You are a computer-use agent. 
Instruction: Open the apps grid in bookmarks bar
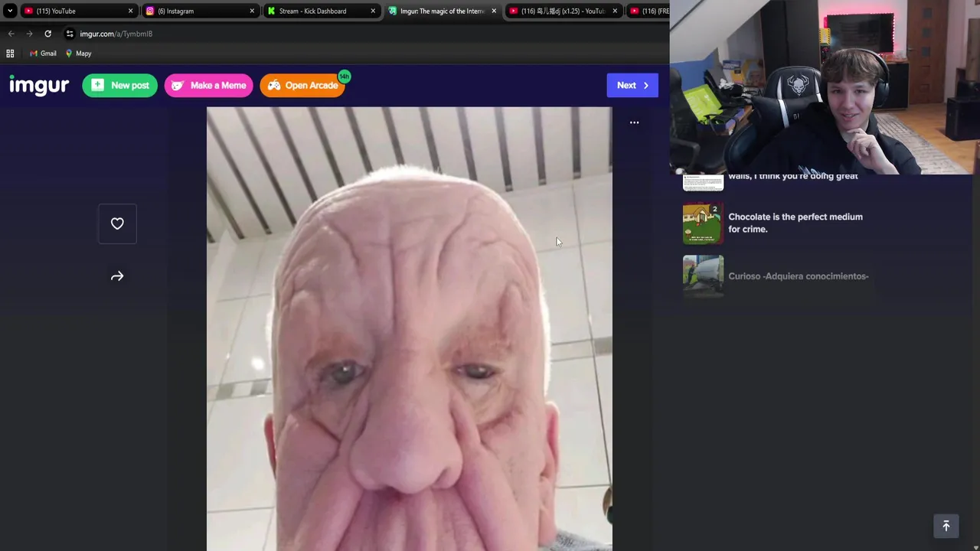pos(10,54)
